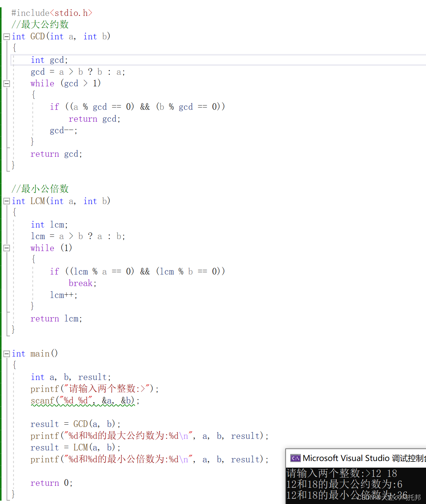Screen dimensions: 426x504
Task: Click the printf 最小公倍数 statement
Action: tap(149, 459)
